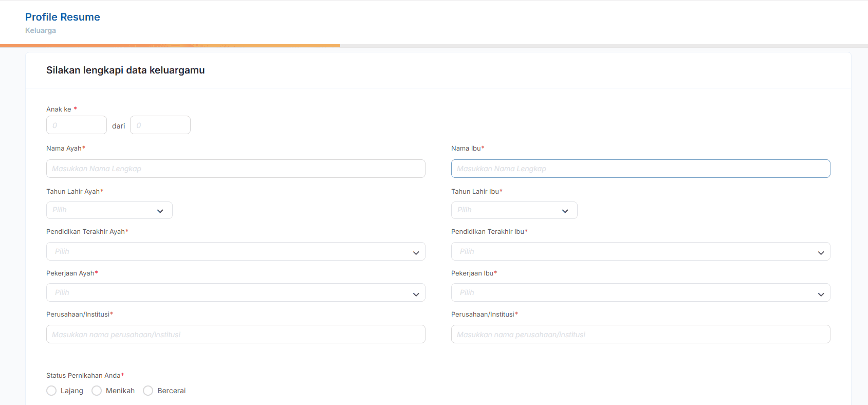
Task: Choose Menikah marital status option
Action: [x=97, y=391]
